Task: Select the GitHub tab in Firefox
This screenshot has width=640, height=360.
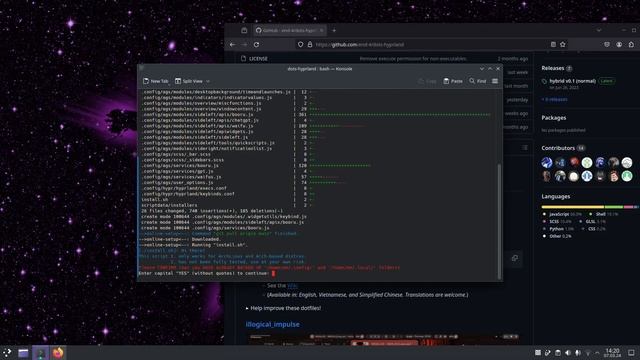Action: tap(289, 30)
